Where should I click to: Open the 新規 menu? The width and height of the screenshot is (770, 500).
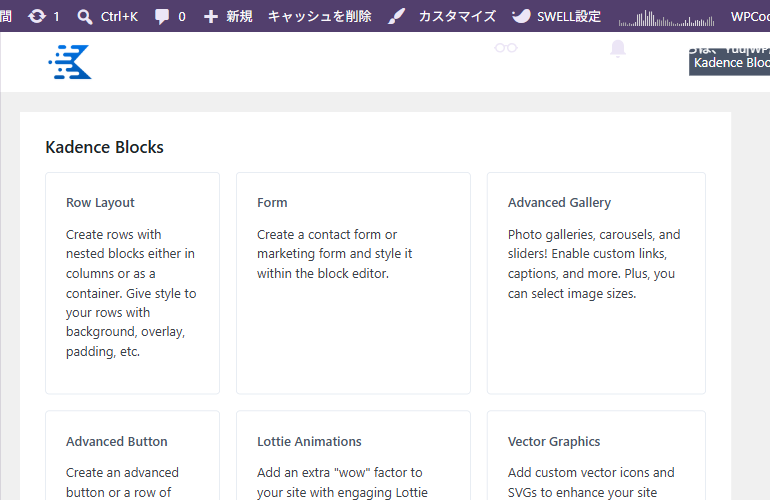[x=239, y=17]
